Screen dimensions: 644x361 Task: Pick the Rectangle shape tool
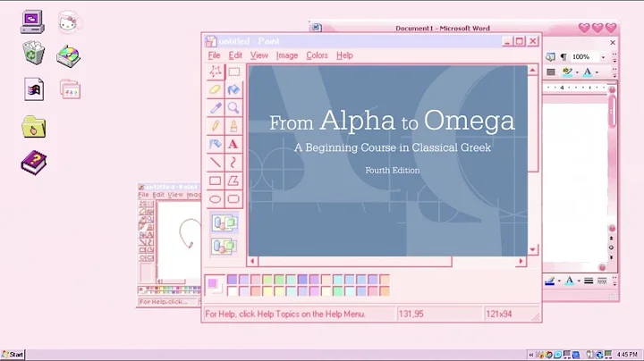(x=216, y=180)
